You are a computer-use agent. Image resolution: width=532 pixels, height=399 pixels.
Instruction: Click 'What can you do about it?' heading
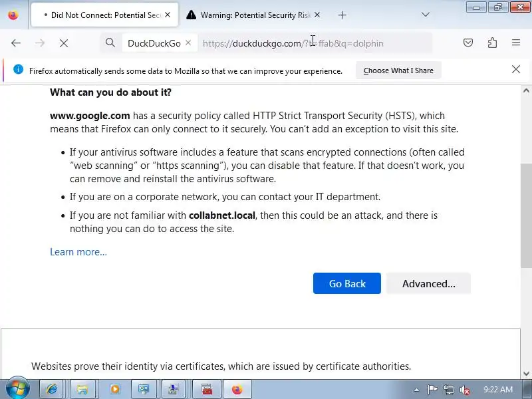pos(110,92)
